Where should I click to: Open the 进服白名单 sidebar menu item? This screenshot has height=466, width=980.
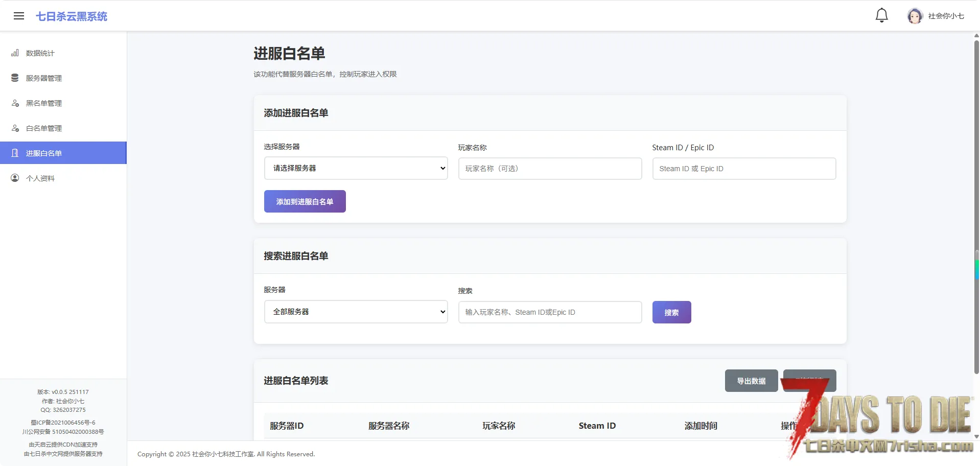click(63, 153)
